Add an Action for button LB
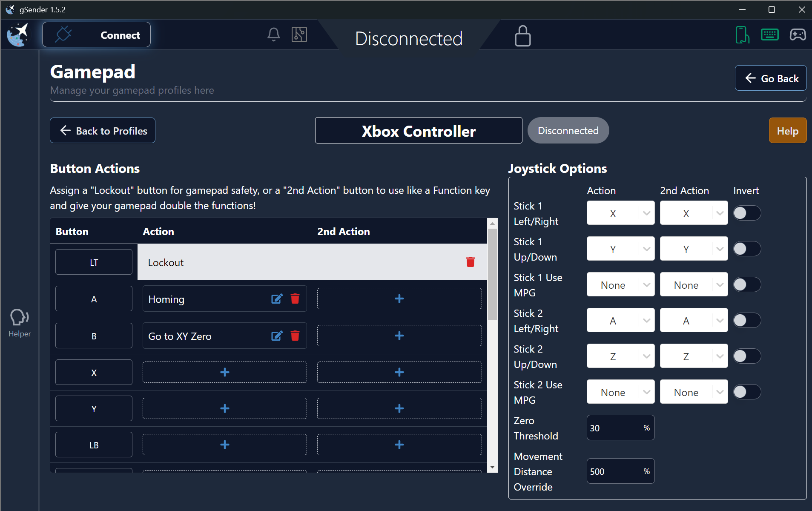The image size is (812, 511). click(225, 445)
